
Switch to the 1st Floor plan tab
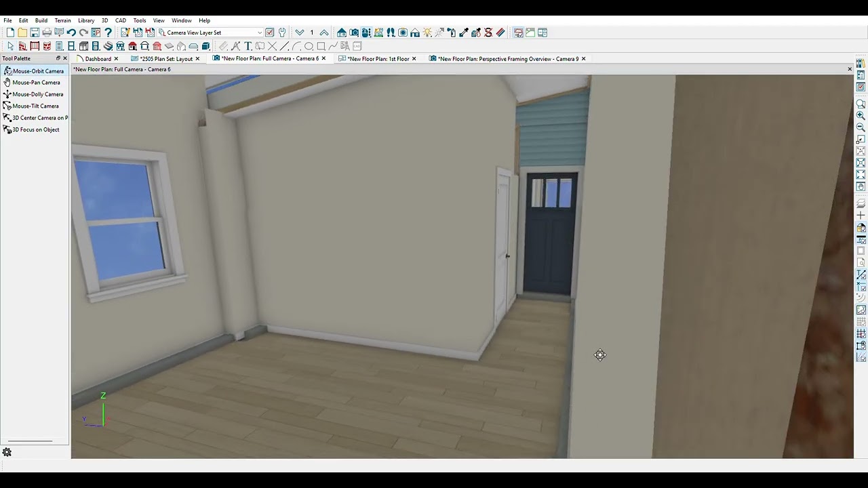378,59
